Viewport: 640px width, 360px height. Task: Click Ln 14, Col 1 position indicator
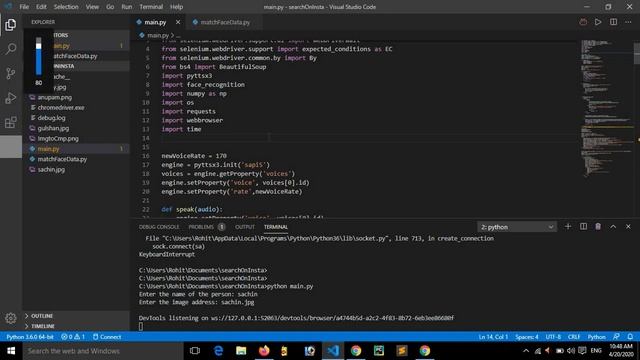click(x=493, y=337)
